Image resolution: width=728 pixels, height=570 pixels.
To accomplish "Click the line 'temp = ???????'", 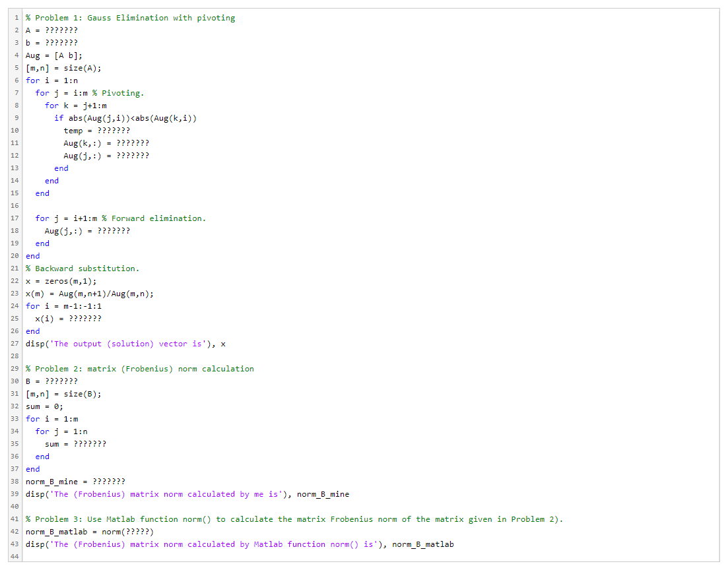I will 96,131.
